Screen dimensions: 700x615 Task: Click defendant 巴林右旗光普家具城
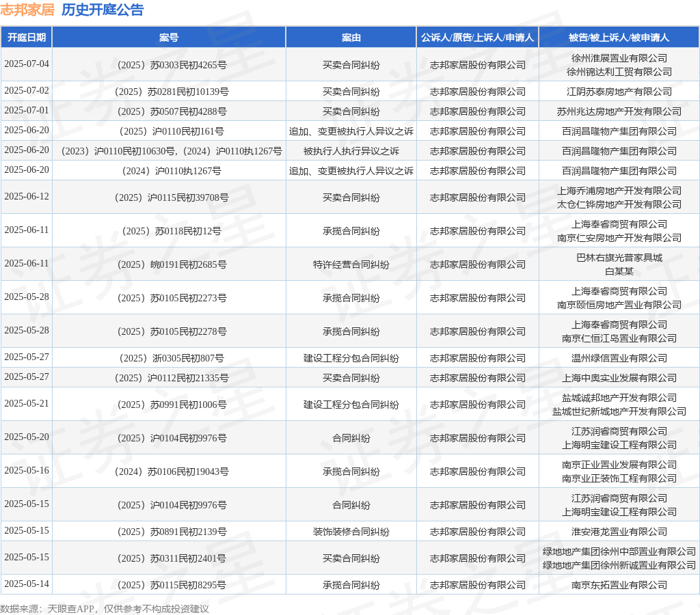619,258
